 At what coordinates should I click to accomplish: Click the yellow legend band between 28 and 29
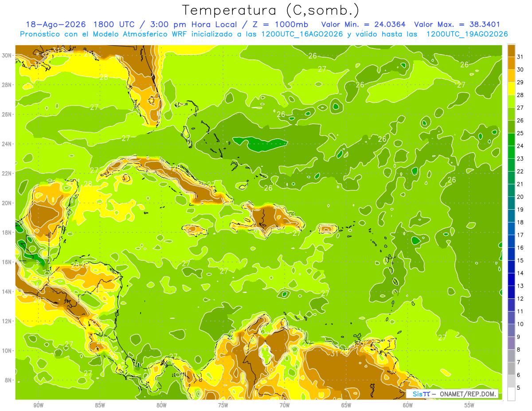coord(511,88)
